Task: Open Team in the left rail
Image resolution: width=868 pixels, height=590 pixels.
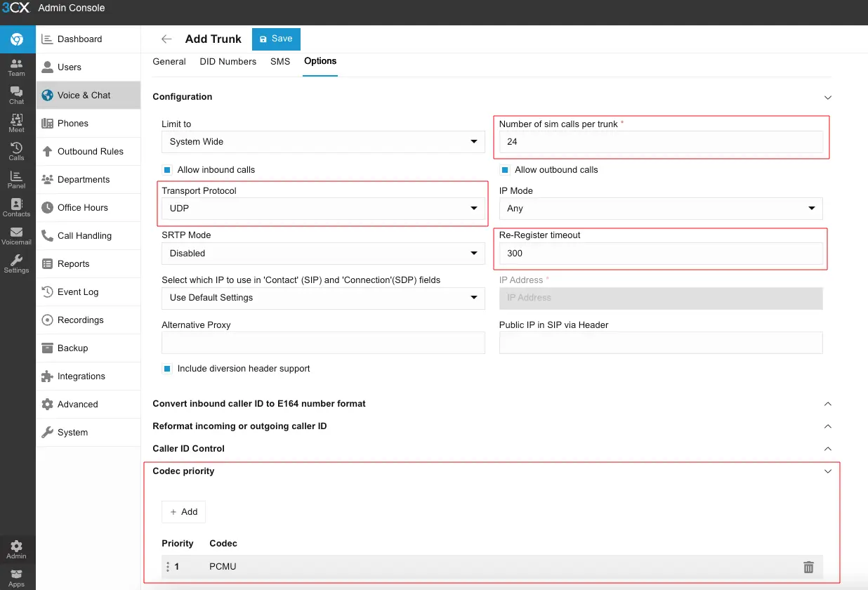Action: pos(16,67)
